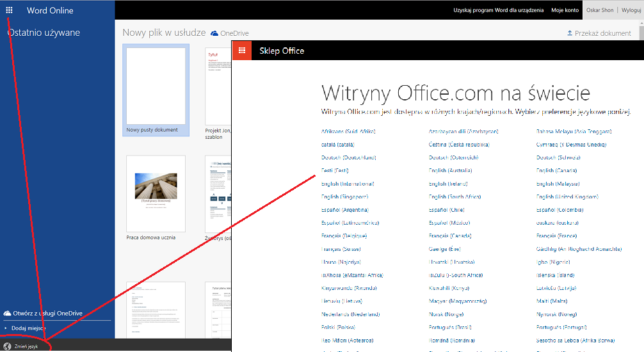
Task: Click the Word Online title
Action: point(50,11)
